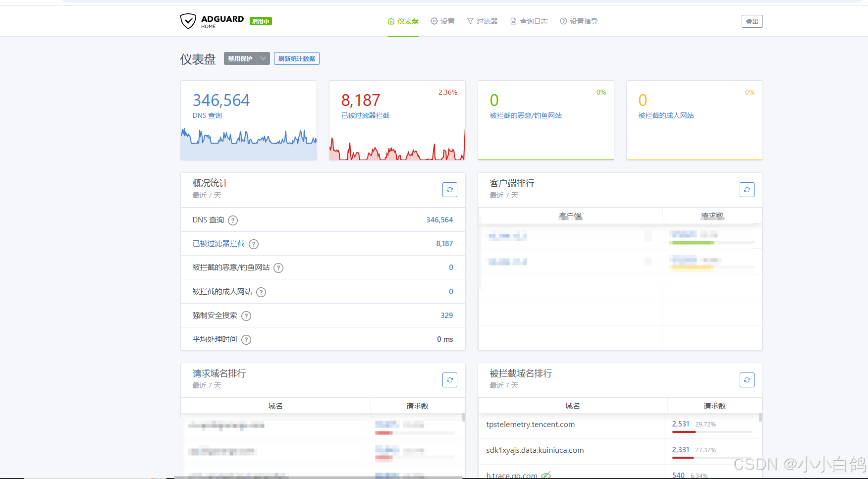Click the 346,564 DNS 查询 stat card
The width and height of the screenshot is (868, 479).
point(248,120)
